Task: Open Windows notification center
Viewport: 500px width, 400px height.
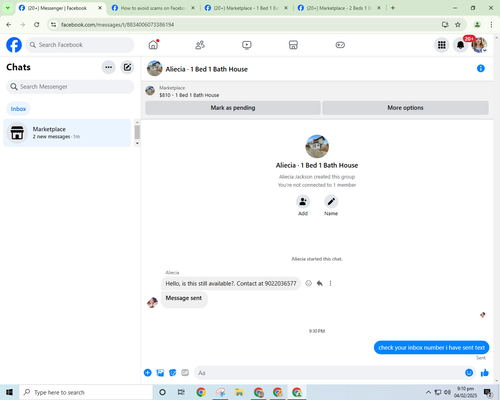Action: tap(488, 392)
